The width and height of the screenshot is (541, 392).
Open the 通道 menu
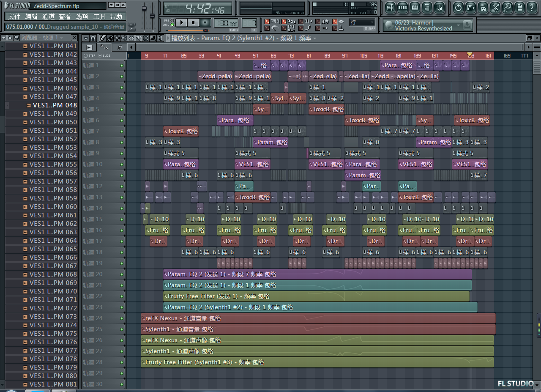coord(48,16)
